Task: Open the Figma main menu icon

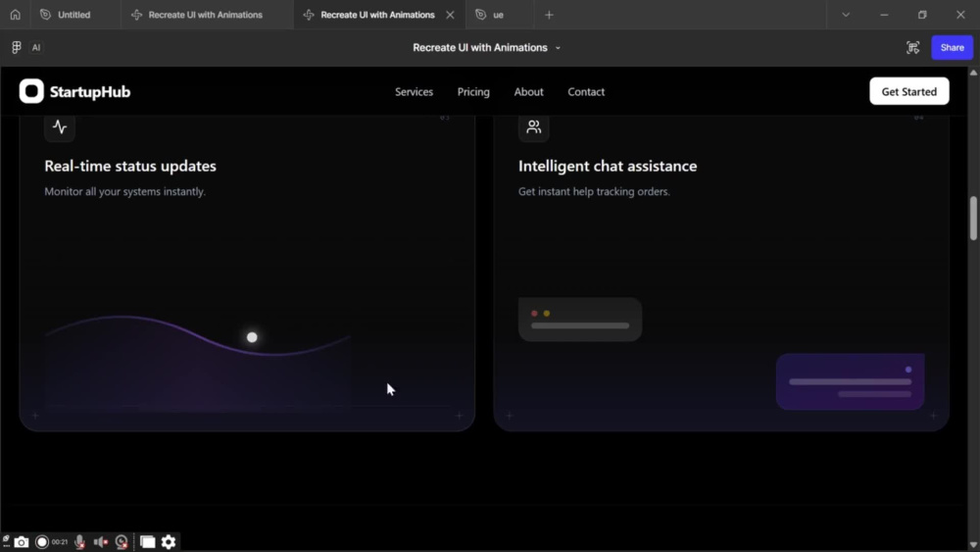Action: 17,47
